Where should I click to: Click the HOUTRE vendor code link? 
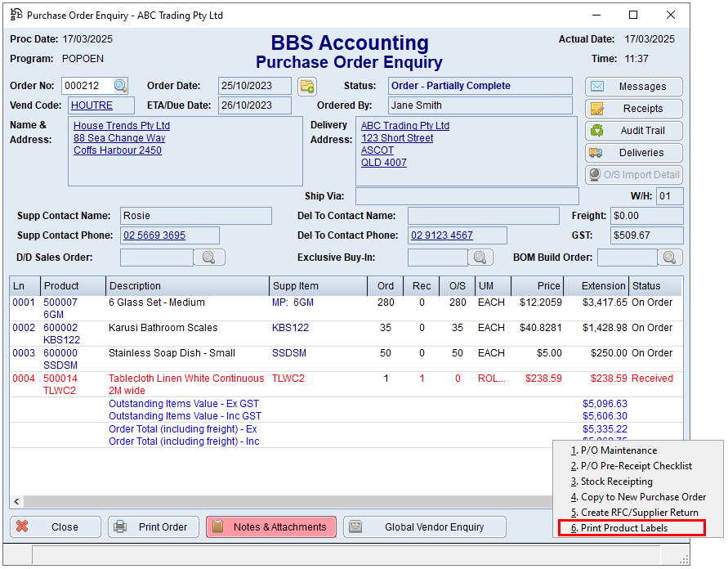(x=91, y=105)
